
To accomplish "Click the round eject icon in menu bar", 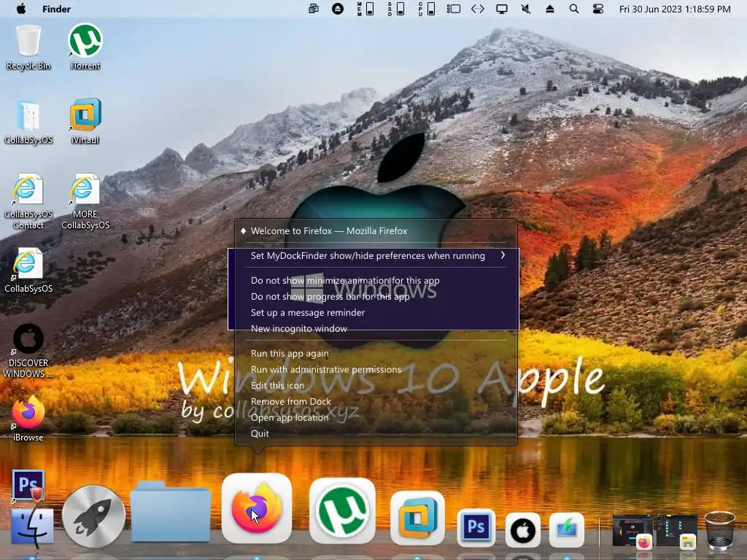I will (x=337, y=9).
